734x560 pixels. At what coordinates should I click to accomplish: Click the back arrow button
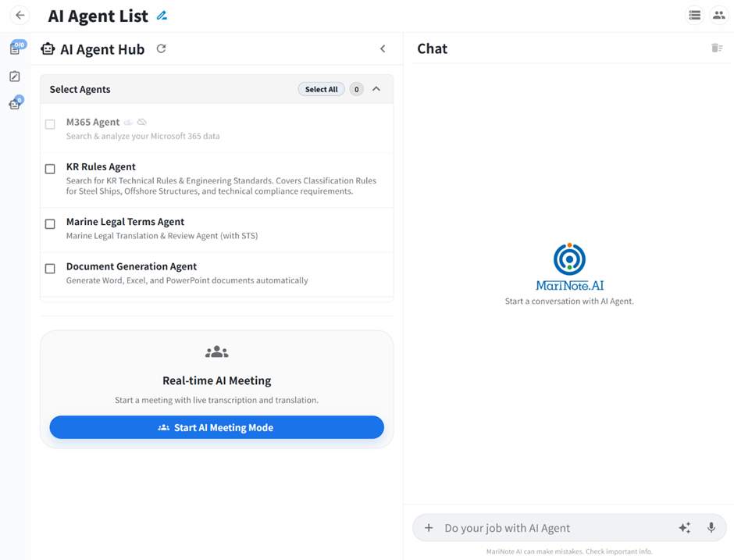coord(20,15)
